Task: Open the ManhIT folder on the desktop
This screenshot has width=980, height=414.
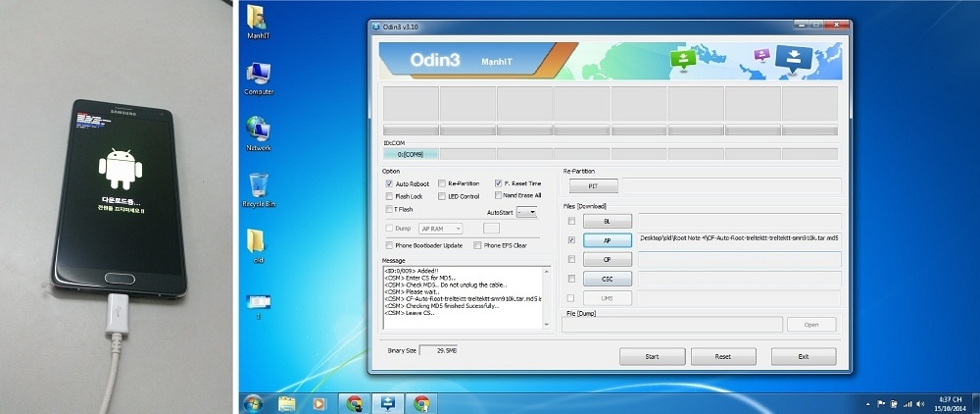Action: pos(259,18)
